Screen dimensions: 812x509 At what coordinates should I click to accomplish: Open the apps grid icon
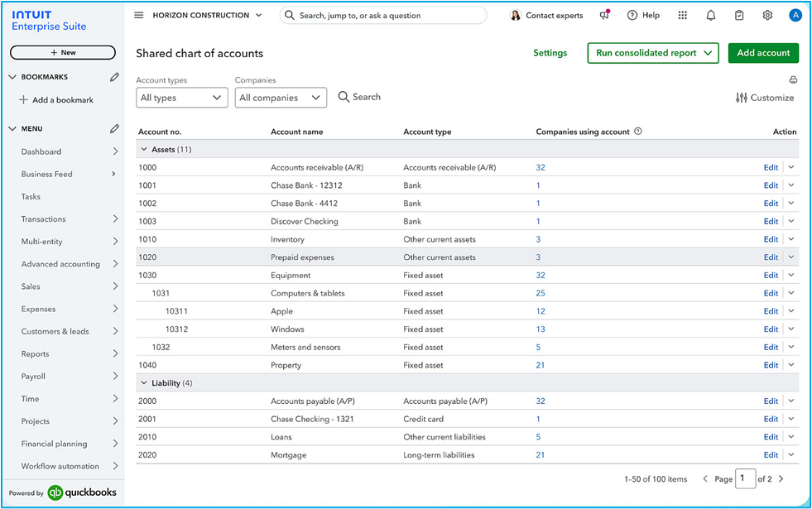683,16
